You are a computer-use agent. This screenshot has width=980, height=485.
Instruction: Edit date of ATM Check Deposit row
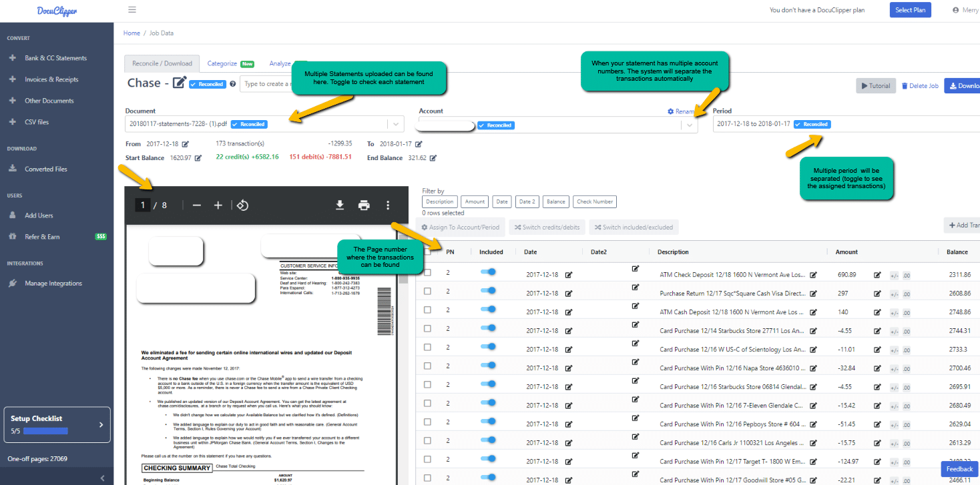569,275
